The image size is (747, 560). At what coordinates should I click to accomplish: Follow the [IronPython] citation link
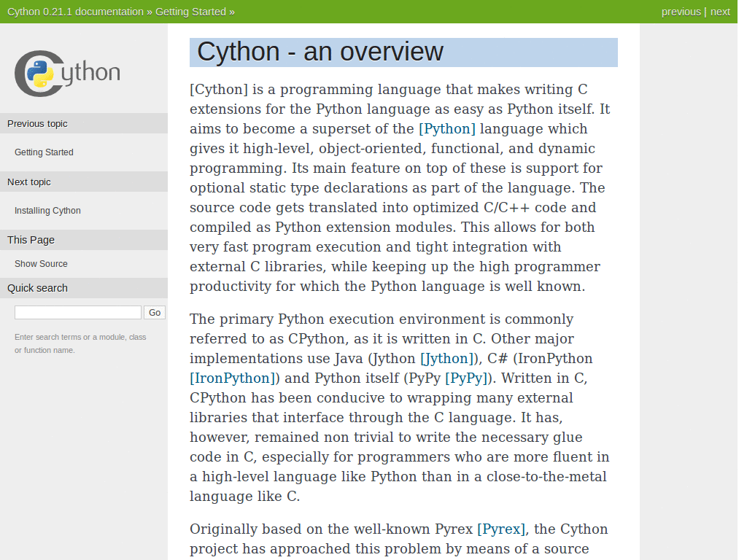click(233, 378)
